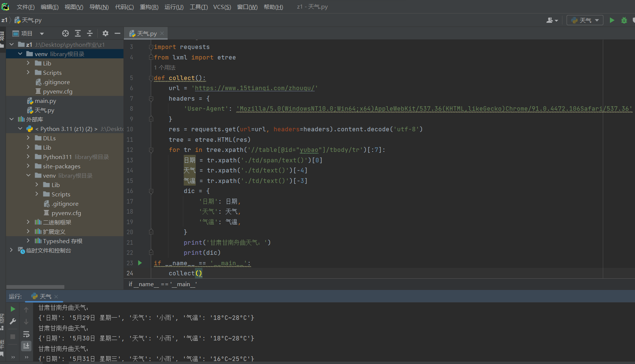This screenshot has height=364, width=635.
Task: Toggle scroll to end in Run output
Action: pyautogui.click(x=26, y=346)
